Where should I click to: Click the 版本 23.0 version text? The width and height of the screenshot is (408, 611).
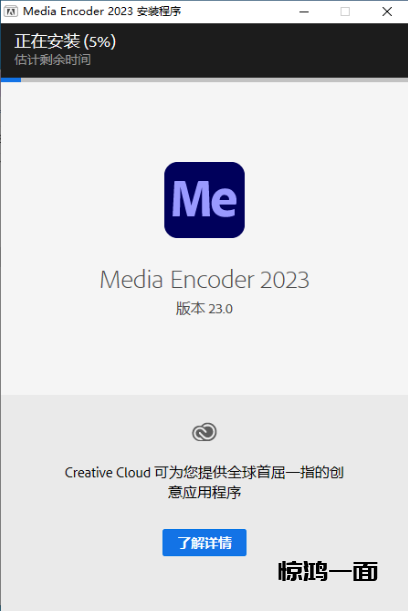point(204,309)
